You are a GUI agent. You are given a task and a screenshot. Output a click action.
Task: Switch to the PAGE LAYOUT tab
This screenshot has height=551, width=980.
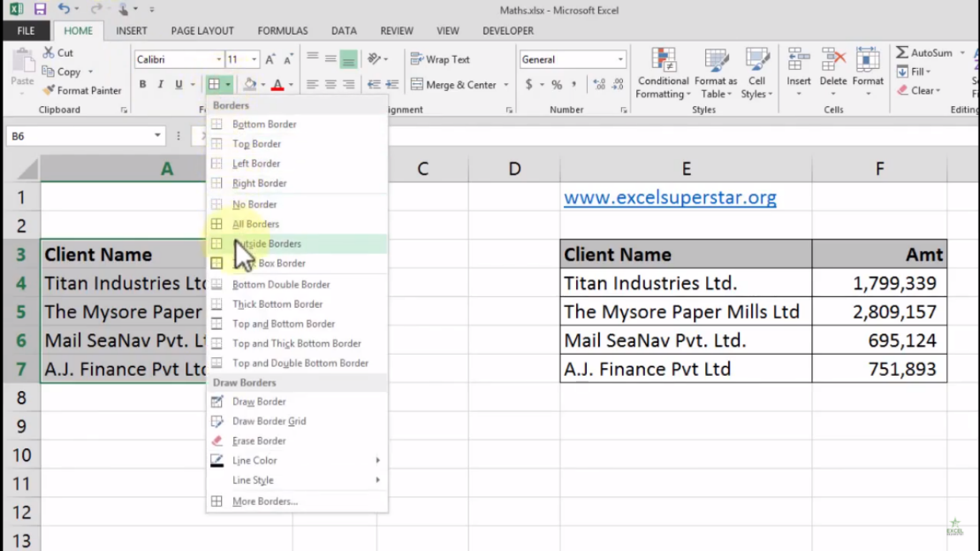point(202,31)
